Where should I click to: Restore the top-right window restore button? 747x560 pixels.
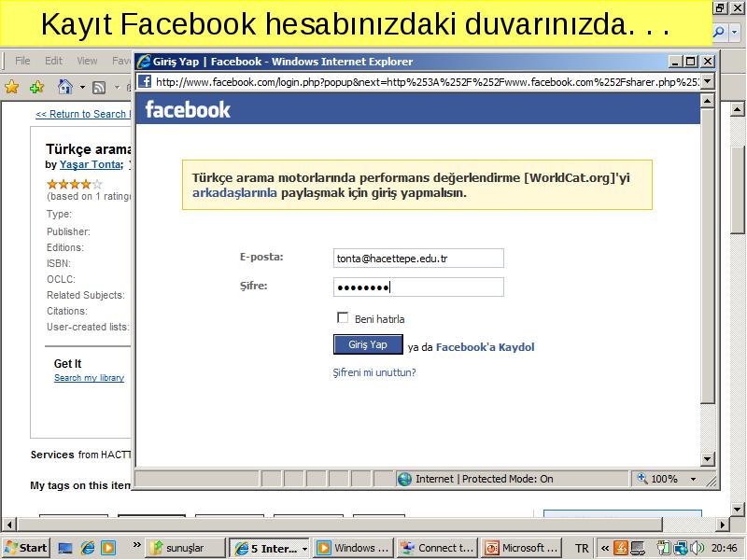(720, 7)
